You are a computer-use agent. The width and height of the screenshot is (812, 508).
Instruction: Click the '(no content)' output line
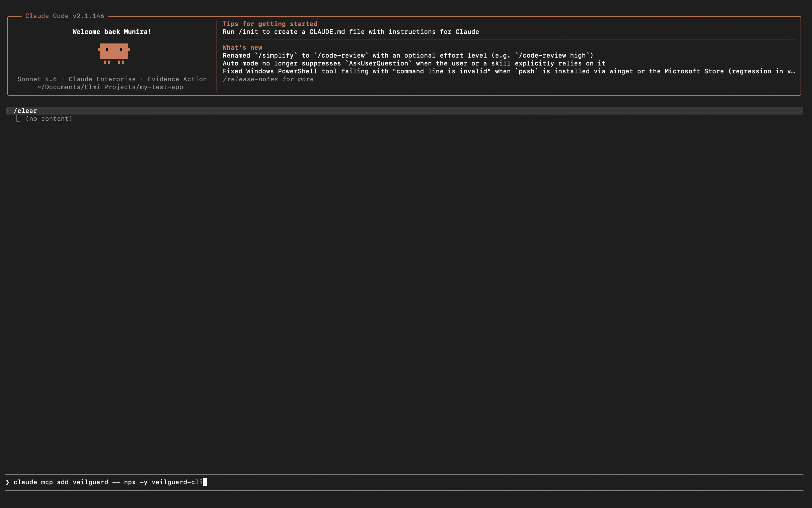(49, 119)
